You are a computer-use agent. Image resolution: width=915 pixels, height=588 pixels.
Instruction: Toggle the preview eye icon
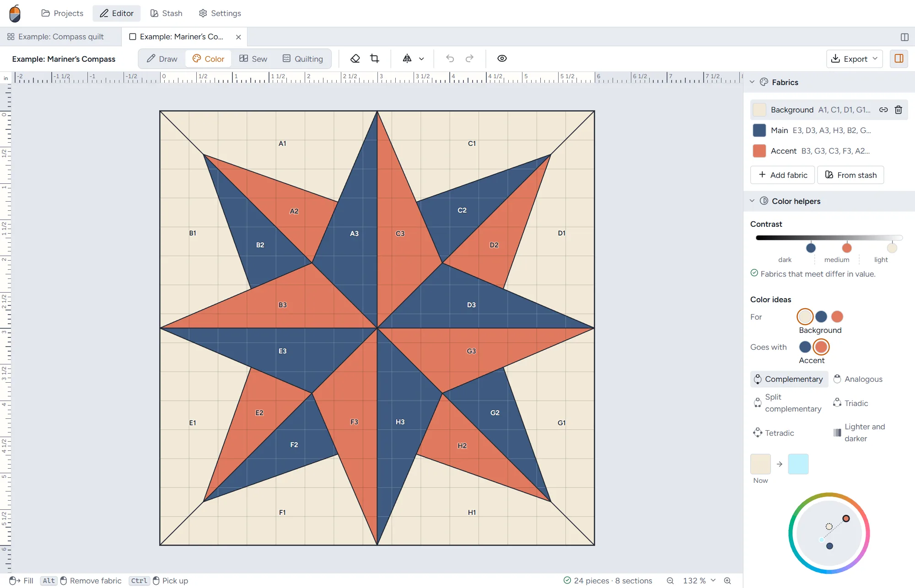coord(502,59)
